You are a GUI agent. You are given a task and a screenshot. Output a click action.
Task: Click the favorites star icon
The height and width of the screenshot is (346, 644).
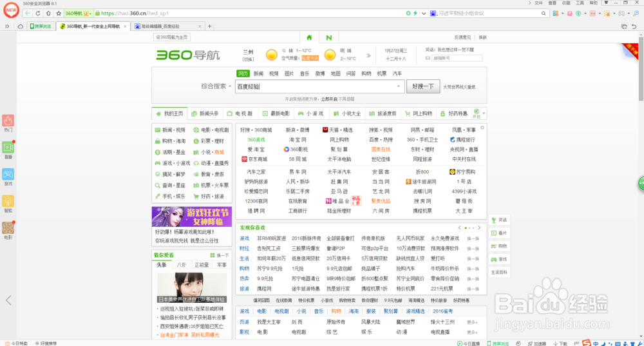point(59,13)
